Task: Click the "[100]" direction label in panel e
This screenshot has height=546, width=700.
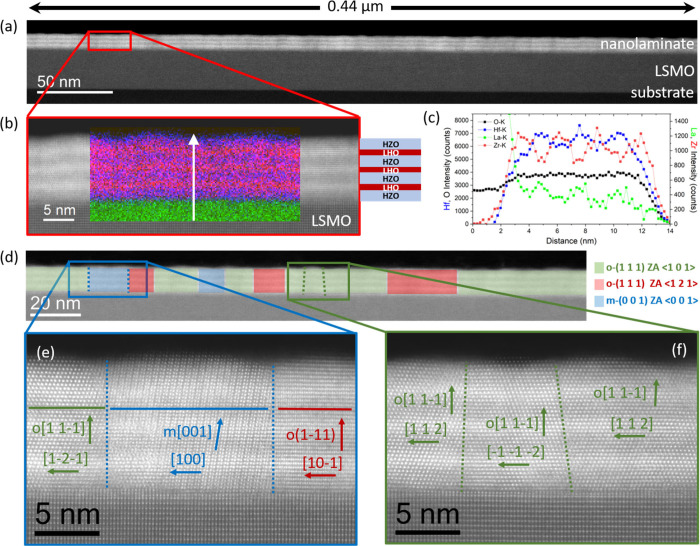Action: point(188,459)
